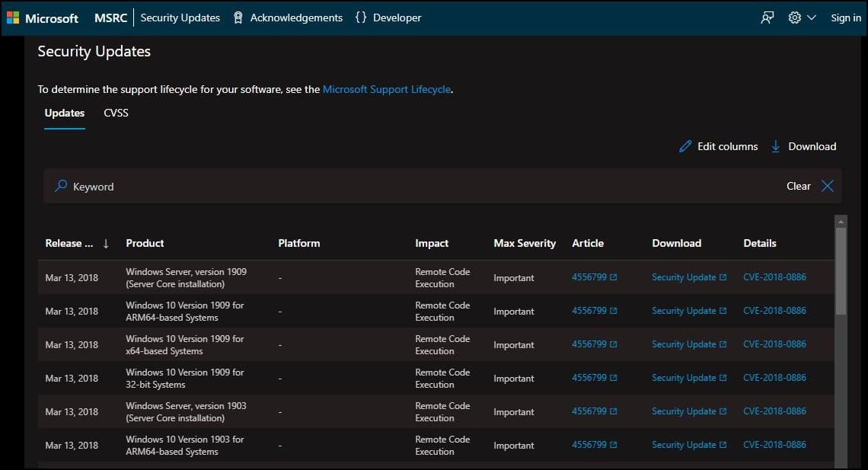
Task: Click the Details column header
Action: (x=760, y=244)
